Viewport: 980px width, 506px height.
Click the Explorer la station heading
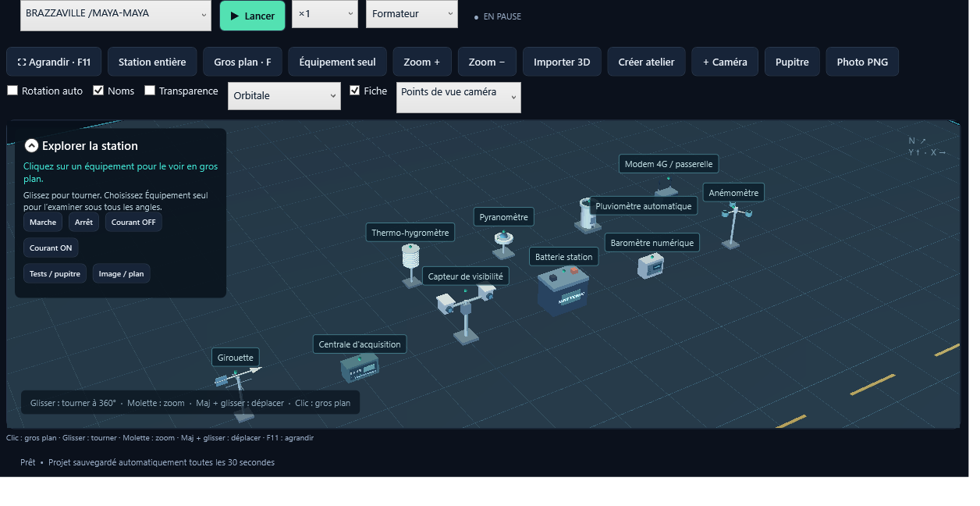[x=90, y=145]
